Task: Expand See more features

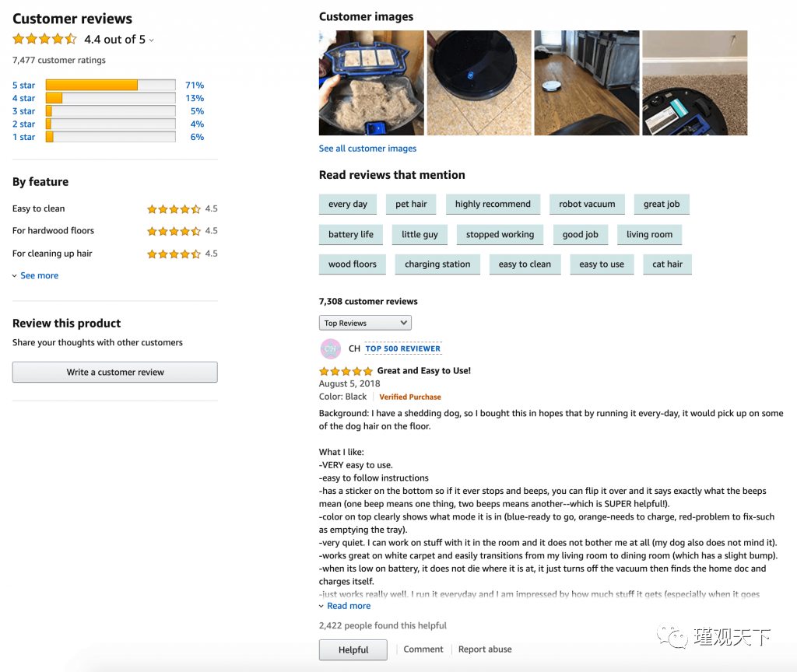Action: click(x=36, y=275)
